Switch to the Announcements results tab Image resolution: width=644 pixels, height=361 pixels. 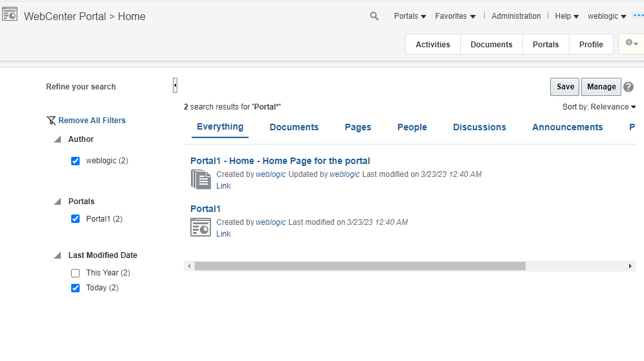[x=567, y=127]
